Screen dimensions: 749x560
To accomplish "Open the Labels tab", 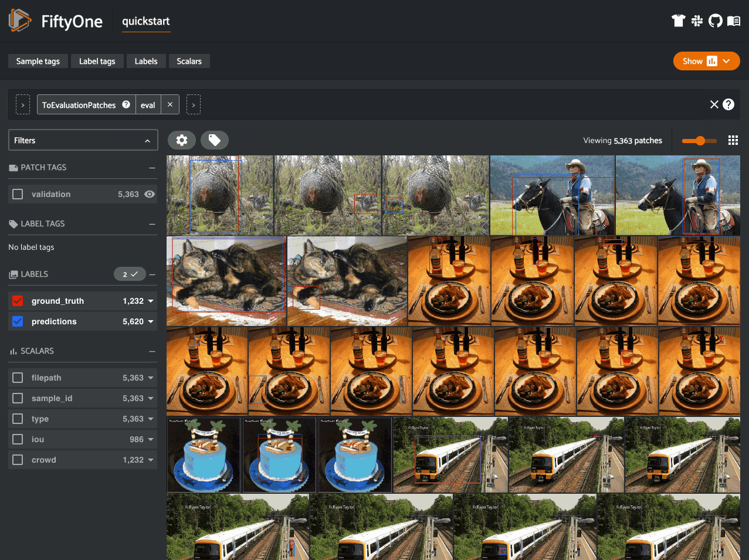I will pyautogui.click(x=146, y=61).
